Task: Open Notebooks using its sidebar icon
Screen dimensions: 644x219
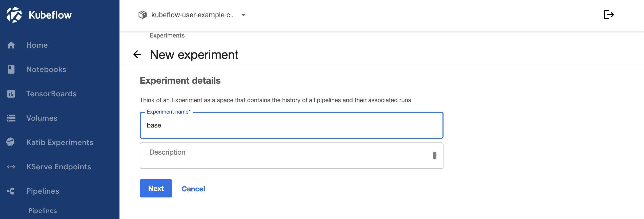Action: point(11,69)
